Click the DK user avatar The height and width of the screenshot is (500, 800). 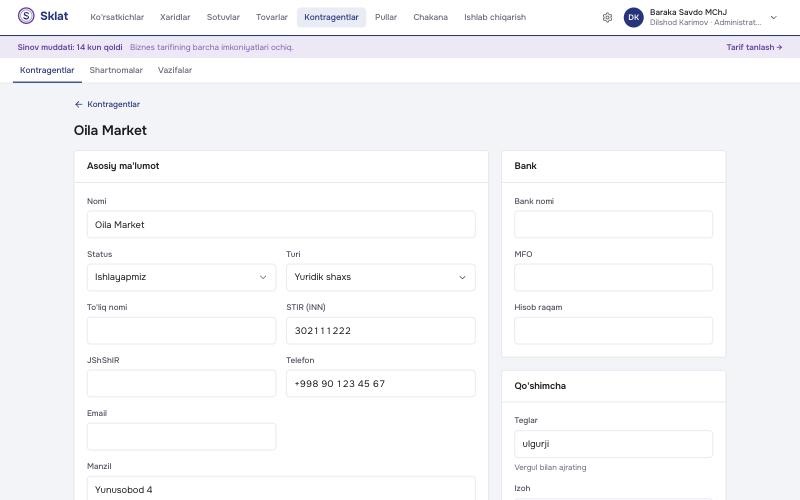pos(634,17)
